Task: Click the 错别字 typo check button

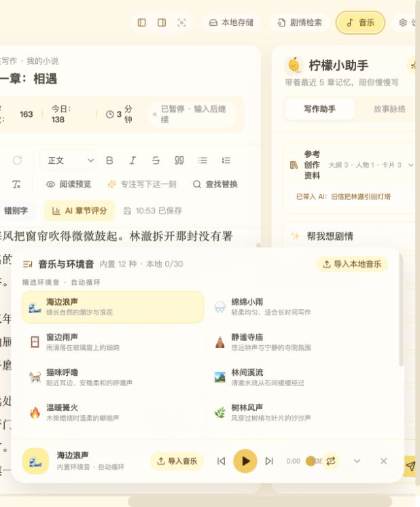Action: [16, 211]
